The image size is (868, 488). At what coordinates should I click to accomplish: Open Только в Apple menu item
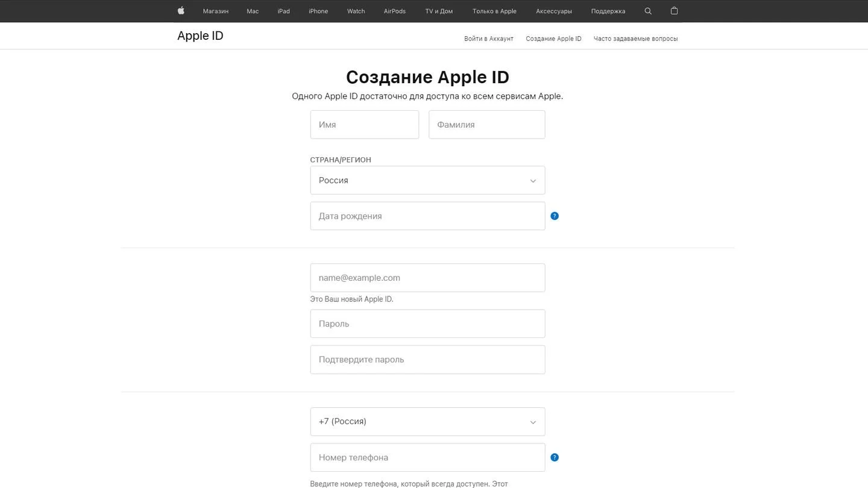(x=494, y=11)
